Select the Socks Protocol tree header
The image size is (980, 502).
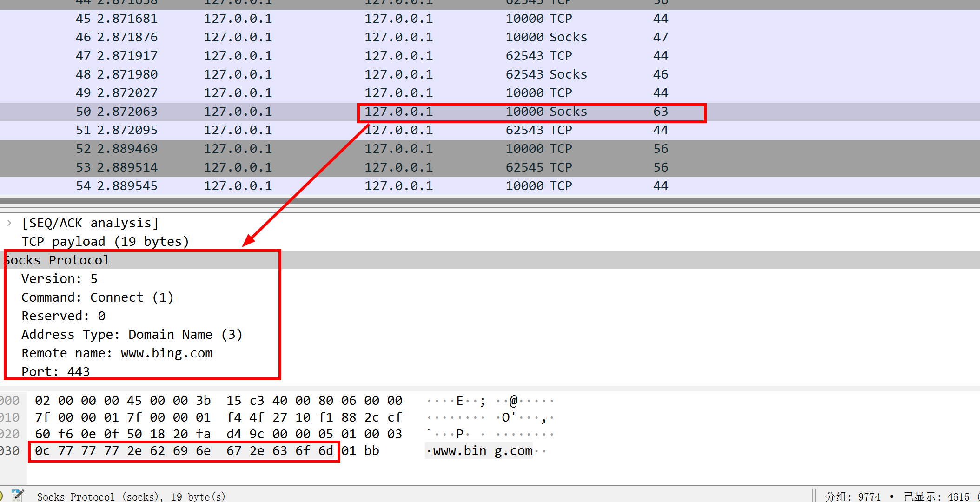tap(490, 260)
